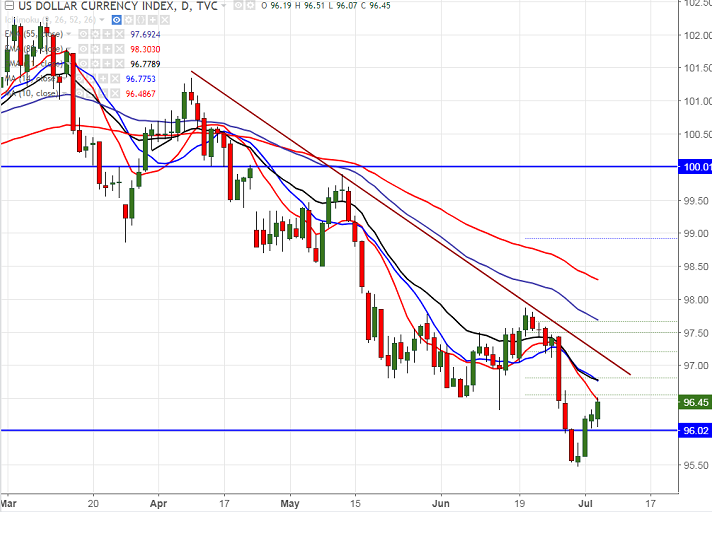Open settings gear in the 97.6924 row

(95, 34)
